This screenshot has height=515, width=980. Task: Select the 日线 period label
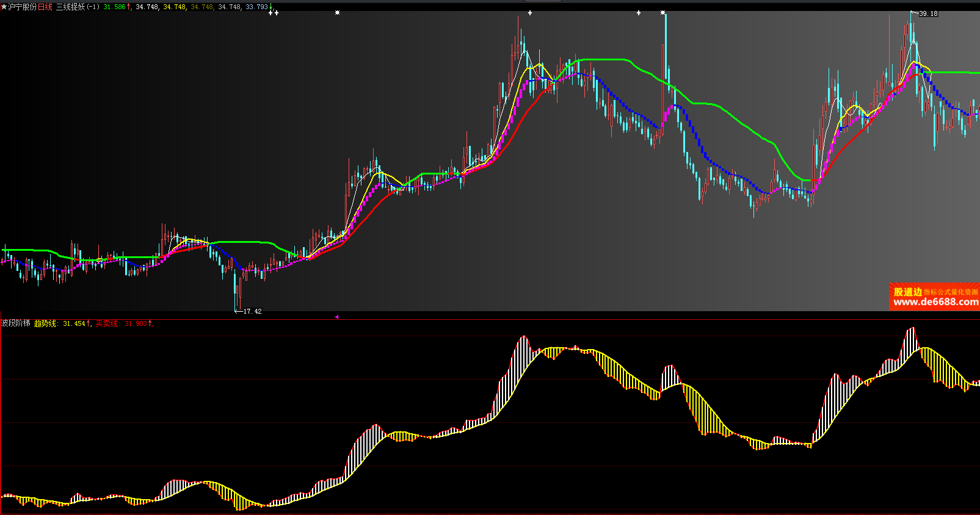[45, 7]
